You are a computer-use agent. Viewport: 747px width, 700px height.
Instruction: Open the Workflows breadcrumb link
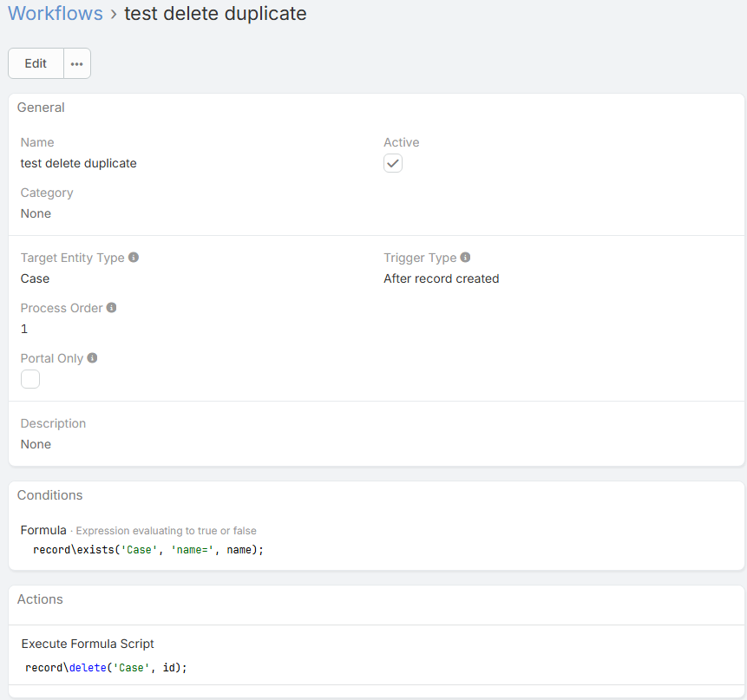point(56,14)
